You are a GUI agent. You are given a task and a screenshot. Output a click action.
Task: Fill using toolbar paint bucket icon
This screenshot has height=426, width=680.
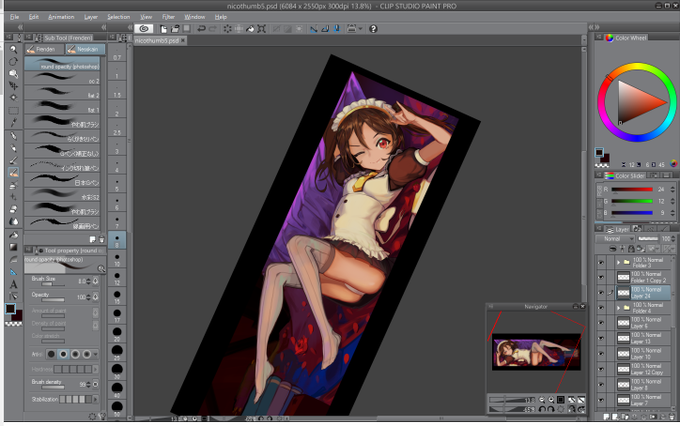(250, 29)
